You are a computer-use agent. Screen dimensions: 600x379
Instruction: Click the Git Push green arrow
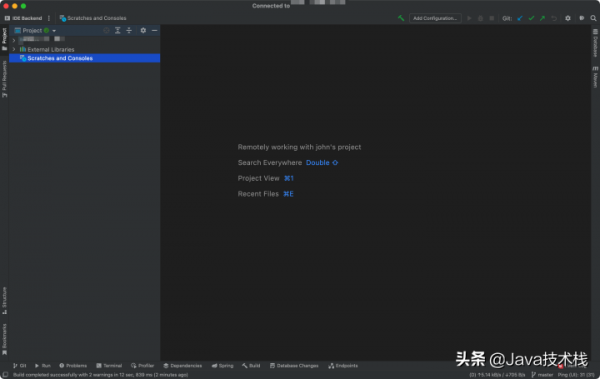click(542, 18)
